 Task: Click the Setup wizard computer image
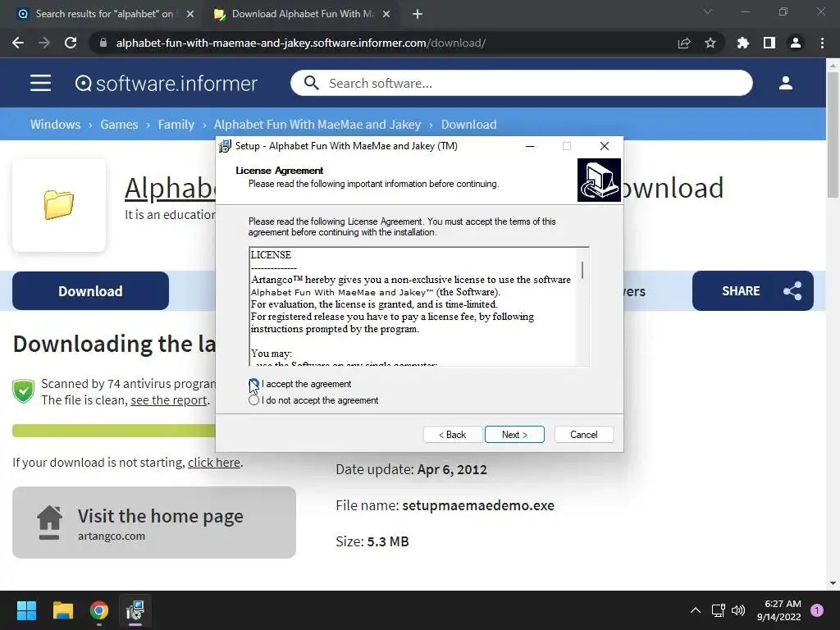pos(599,180)
